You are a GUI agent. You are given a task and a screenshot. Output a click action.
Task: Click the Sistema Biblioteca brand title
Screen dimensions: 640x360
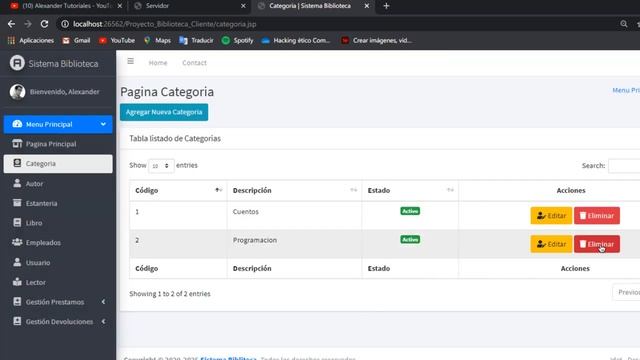(x=63, y=64)
